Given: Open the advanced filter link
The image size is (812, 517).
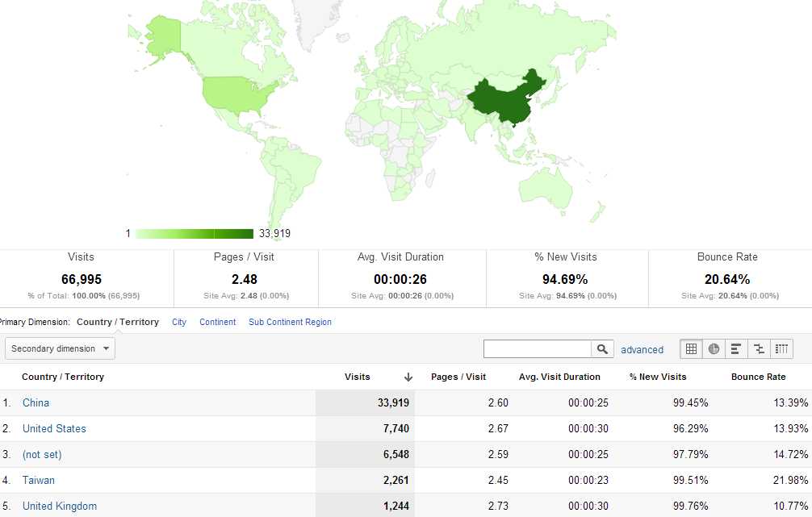Looking at the screenshot, I should (x=642, y=350).
